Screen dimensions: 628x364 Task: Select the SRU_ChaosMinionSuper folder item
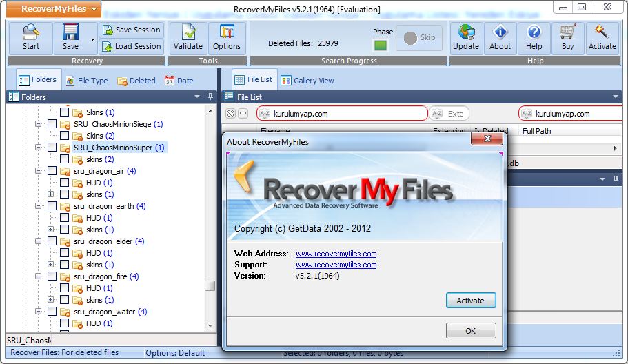(119, 148)
